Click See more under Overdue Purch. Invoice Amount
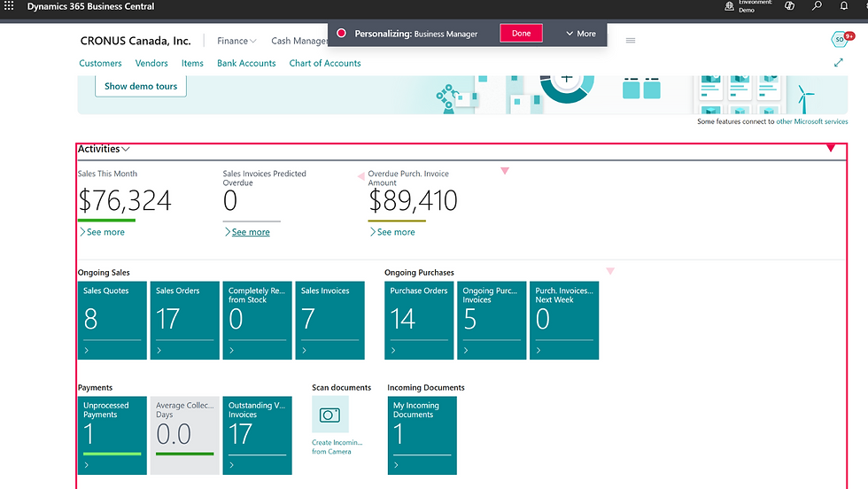 (391, 232)
